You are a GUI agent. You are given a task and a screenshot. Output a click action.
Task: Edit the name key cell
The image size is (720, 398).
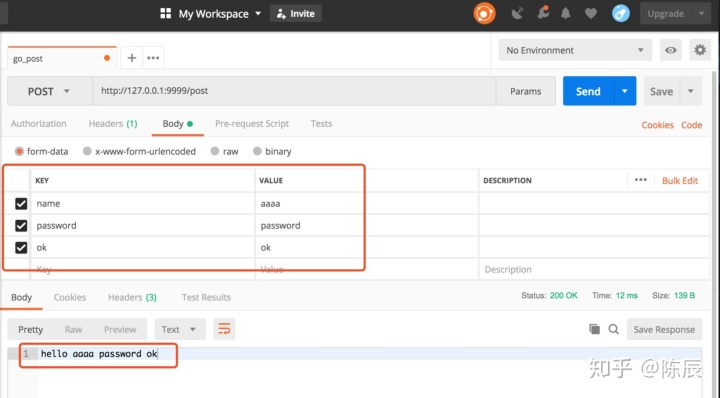point(143,203)
